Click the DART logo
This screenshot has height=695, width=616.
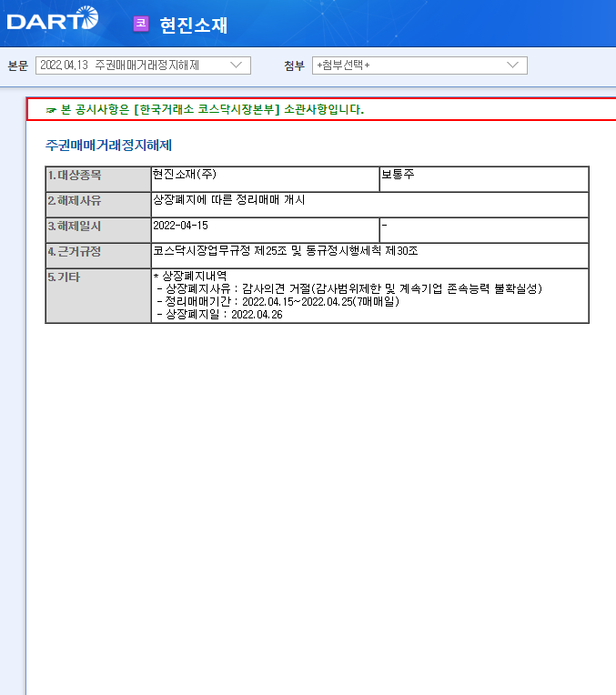(x=53, y=18)
